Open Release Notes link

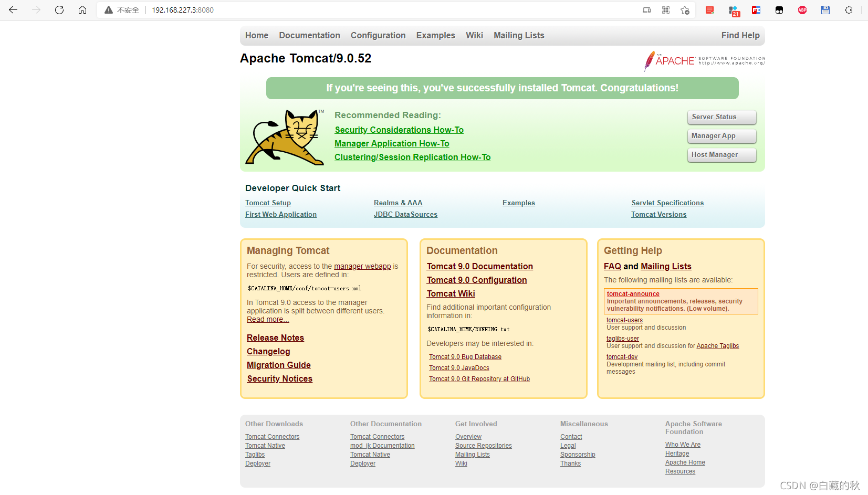click(x=275, y=338)
